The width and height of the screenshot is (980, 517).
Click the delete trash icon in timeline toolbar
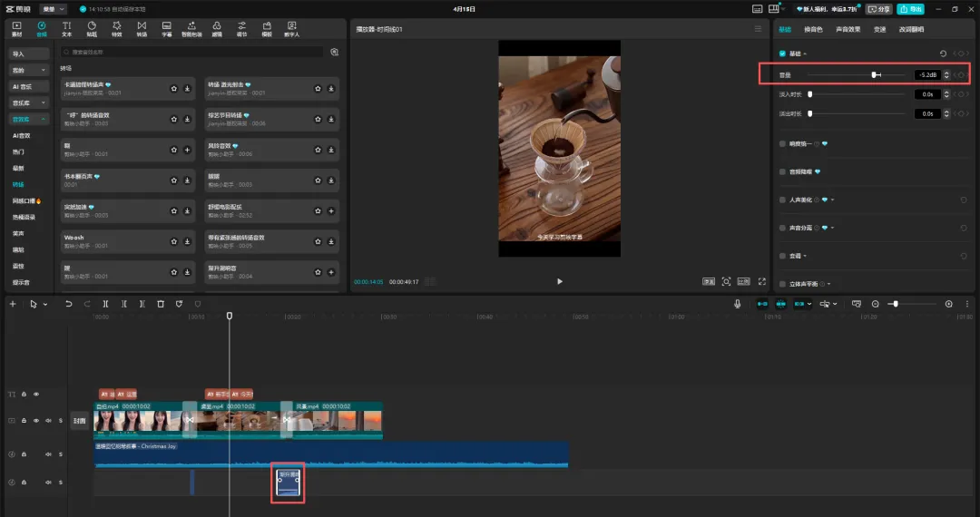161,304
